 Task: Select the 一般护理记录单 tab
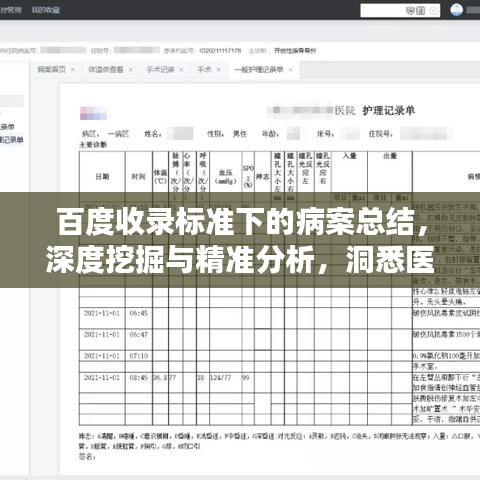[x=259, y=69]
